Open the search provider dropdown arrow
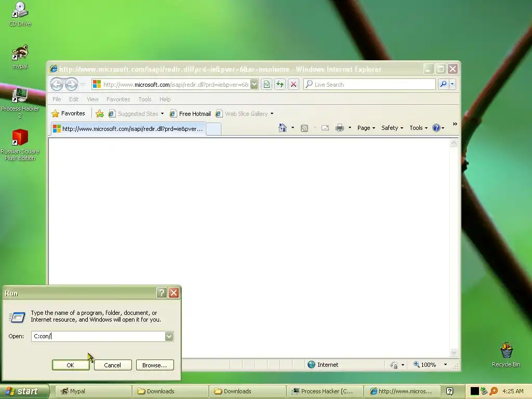This screenshot has height=399, width=532. coord(453,84)
